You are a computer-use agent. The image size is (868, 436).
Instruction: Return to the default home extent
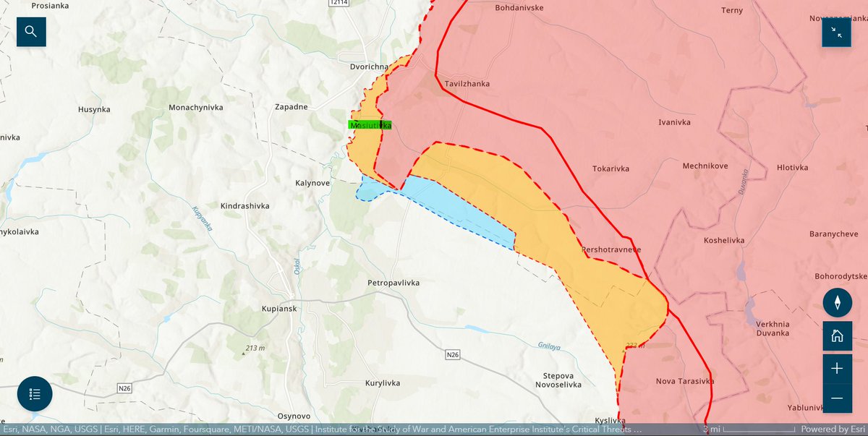click(837, 335)
